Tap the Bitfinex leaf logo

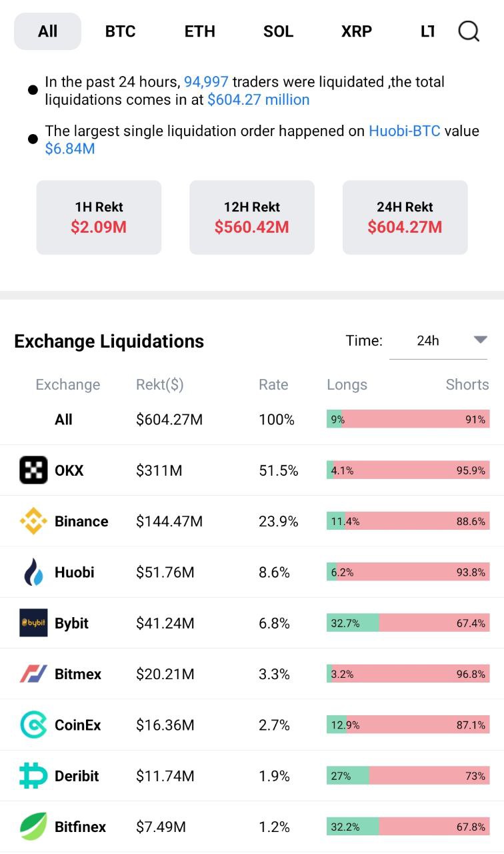pos(33,827)
